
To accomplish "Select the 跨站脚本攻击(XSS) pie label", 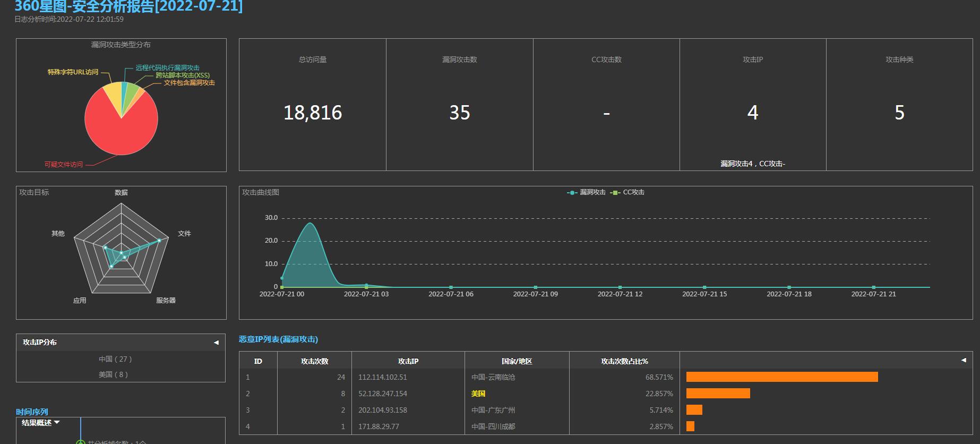I will click(183, 75).
